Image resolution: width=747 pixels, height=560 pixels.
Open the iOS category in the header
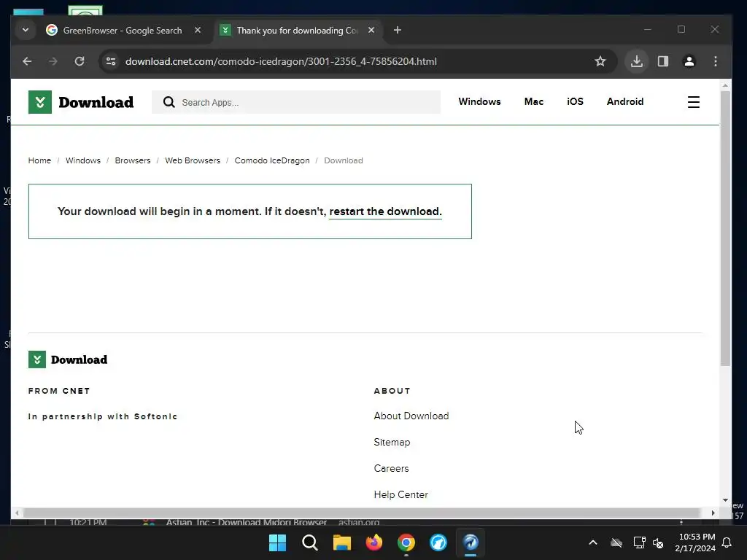(575, 101)
